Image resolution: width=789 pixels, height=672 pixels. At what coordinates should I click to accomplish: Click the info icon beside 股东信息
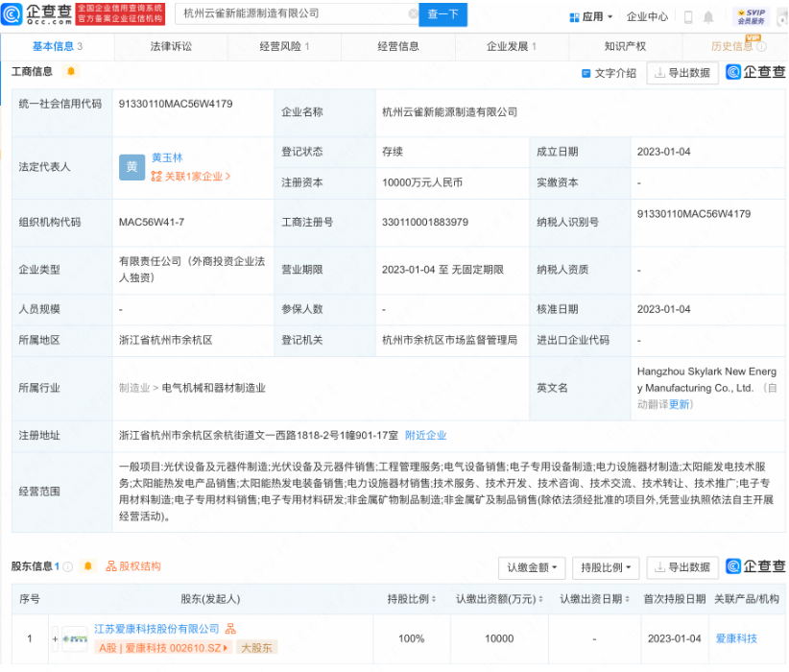pyautogui.click(x=66, y=566)
